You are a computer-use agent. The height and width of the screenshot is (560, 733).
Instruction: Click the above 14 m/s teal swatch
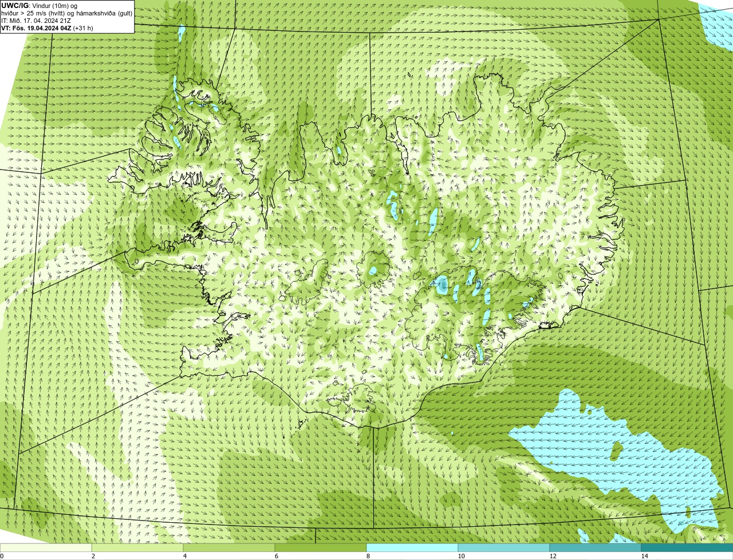click(x=687, y=548)
